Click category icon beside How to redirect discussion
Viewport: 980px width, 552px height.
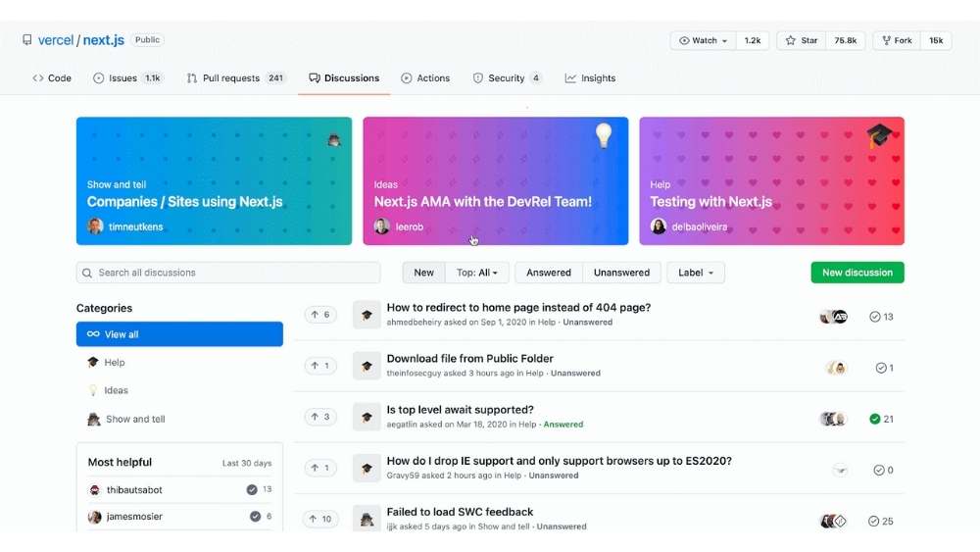(367, 315)
